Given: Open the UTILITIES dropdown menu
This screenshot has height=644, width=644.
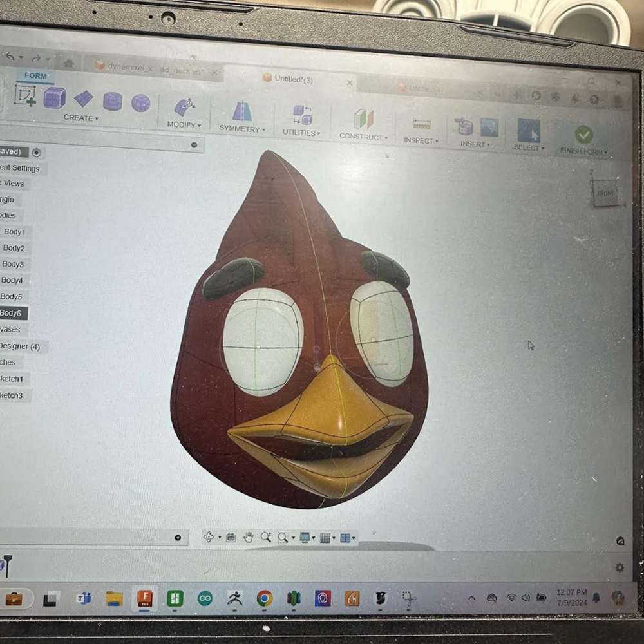Looking at the screenshot, I should [301, 133].
